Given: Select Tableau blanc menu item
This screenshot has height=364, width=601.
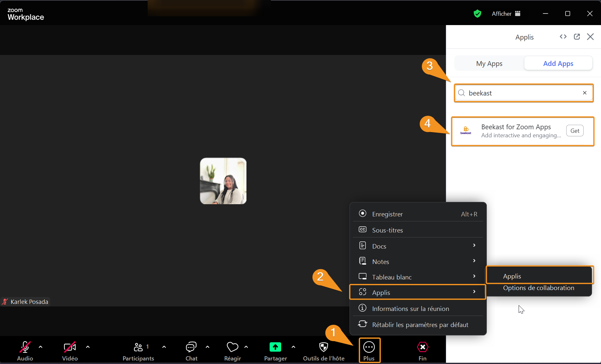Looking at the screenshot, I should (x=418, y=277).
